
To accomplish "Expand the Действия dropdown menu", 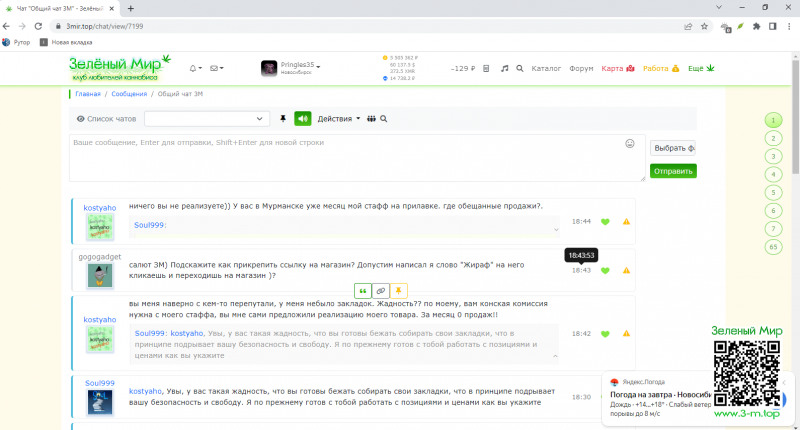I will (339, 119).
